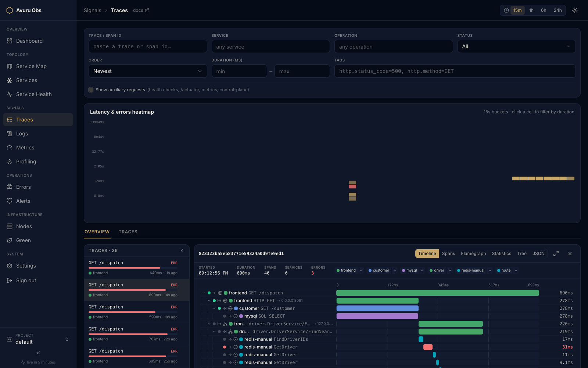Click the red error heatmap cell
The height and width of the screenshot is (368, 588).
tap(352, 187)
